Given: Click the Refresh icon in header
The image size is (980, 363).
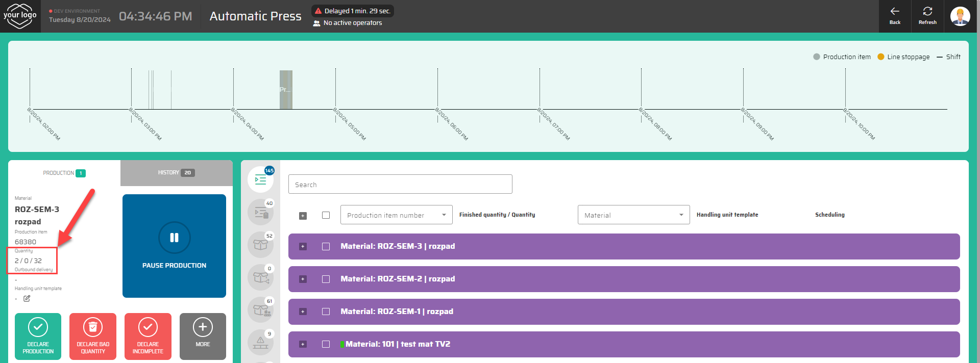Looking at the screenshot, I should (x=927, y=12).
